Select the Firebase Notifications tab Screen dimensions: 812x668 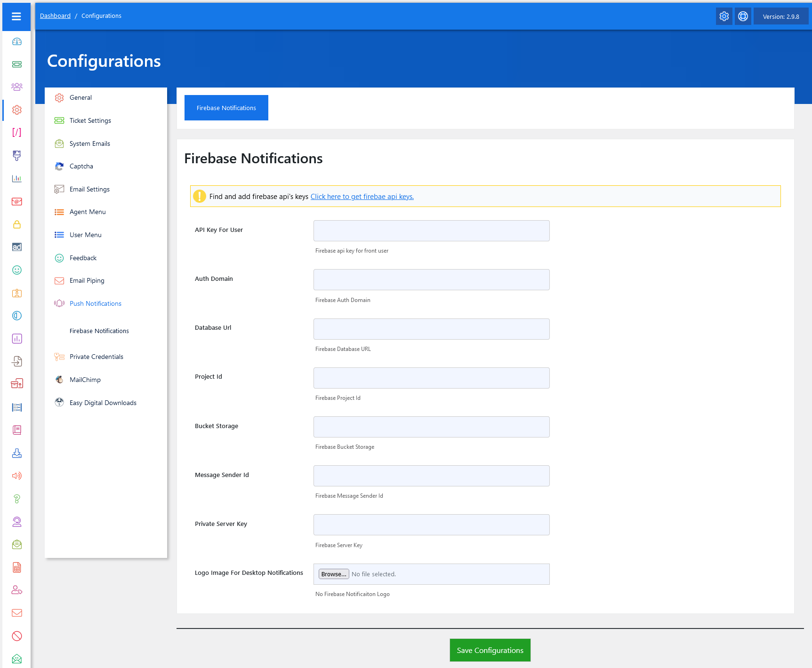(226, 108)
